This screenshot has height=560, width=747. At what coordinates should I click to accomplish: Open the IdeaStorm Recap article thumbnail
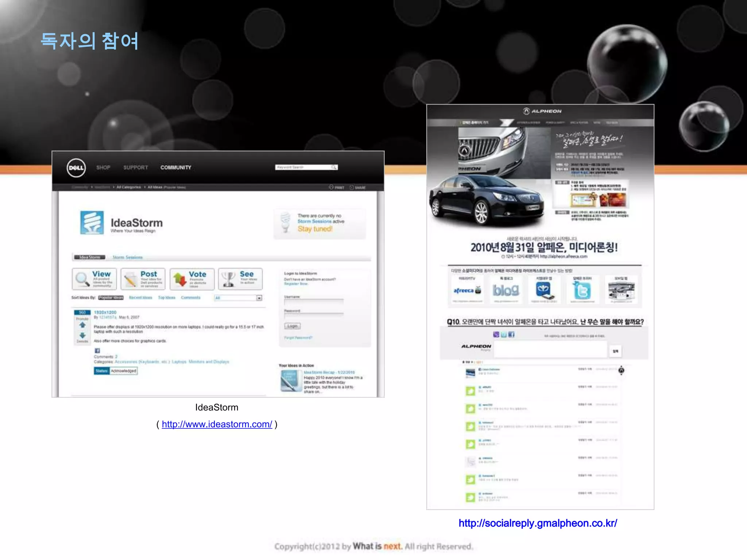point(291,381)
